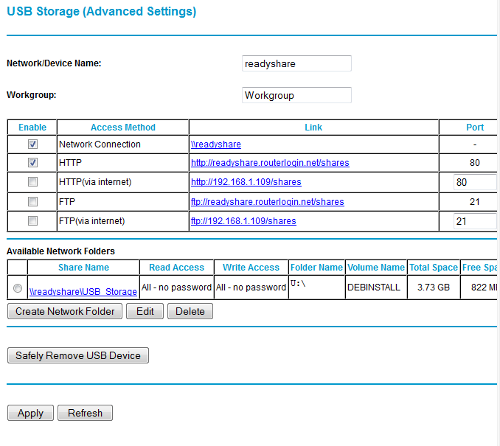Viewport: 500px width, 446px height.
Task: Click the Network/Device Name field
Action: [x=297, y=63]
